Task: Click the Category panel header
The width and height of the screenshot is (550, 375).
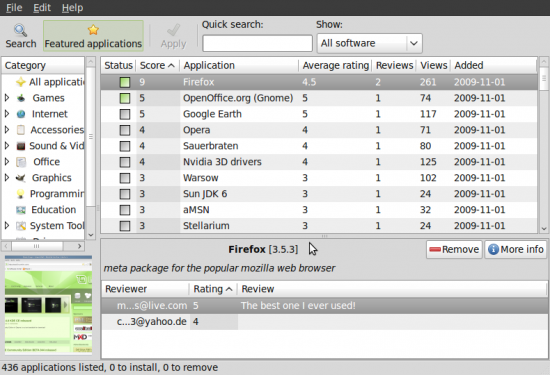Action: 43,66
